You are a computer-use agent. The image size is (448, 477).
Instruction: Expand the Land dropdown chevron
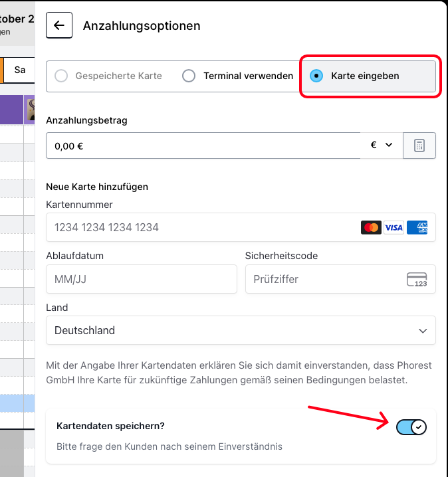423,330
